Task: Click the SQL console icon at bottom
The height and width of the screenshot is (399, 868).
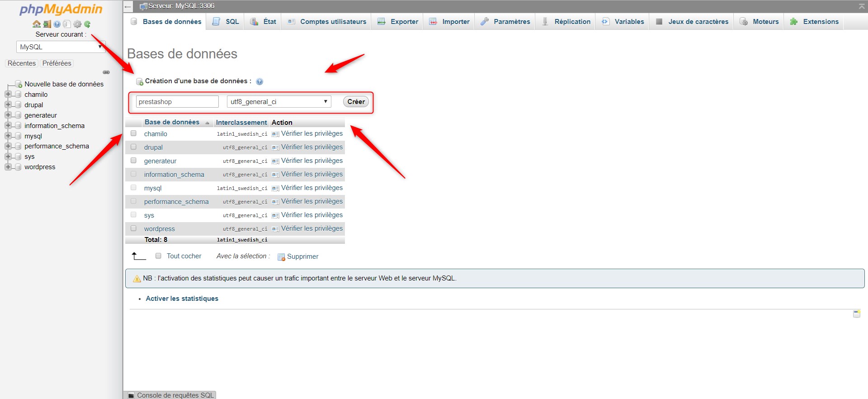Action: click(x=131, y=395)
